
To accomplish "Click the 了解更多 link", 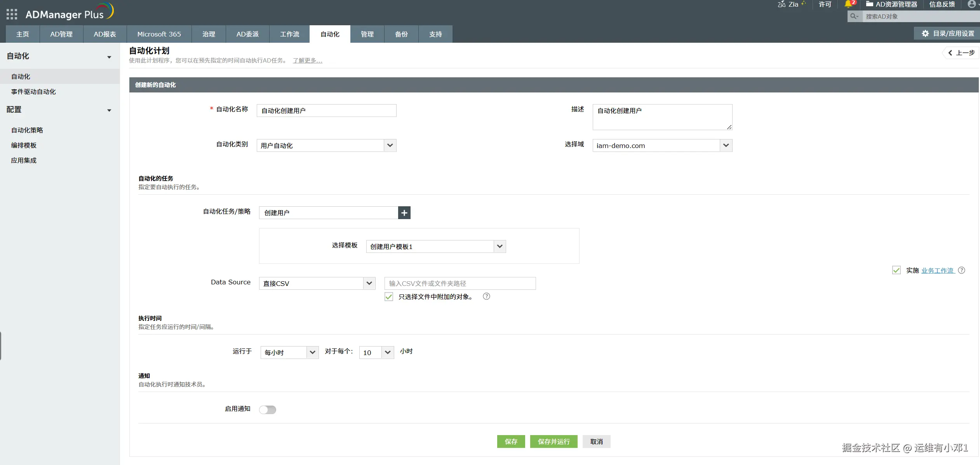I will coord(307,61).
